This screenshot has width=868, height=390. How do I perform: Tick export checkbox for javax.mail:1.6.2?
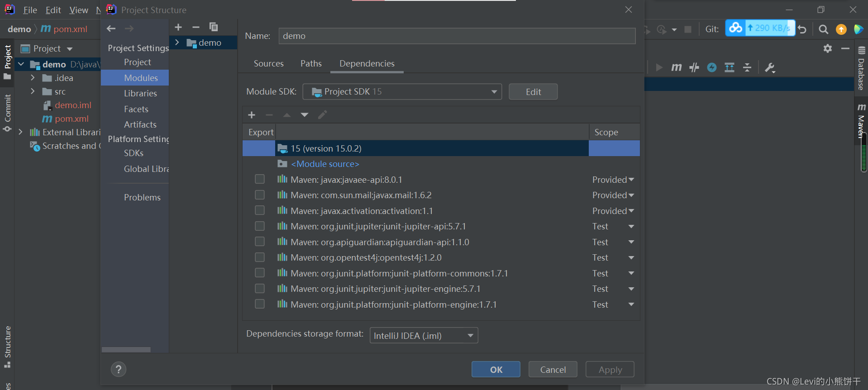pos(260,195)
